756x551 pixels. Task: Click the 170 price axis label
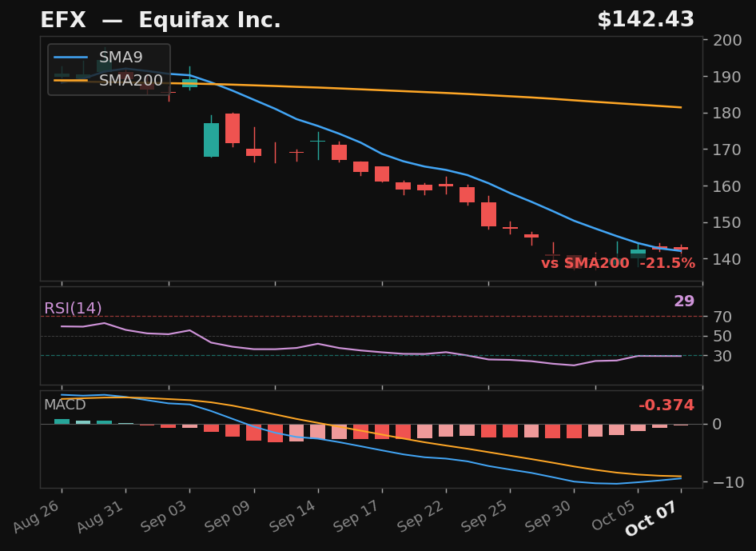point(727,150)
